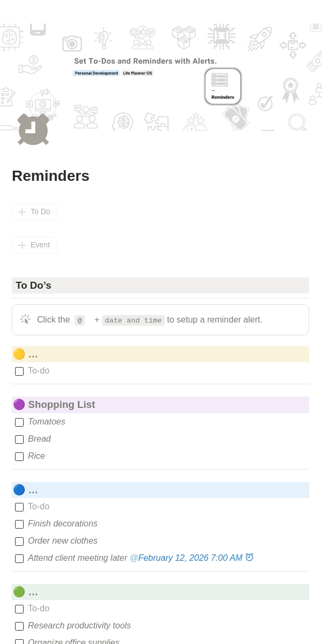The image size is (322, 644).
Task: Tick the Bread checkbox
Action: 19,440
